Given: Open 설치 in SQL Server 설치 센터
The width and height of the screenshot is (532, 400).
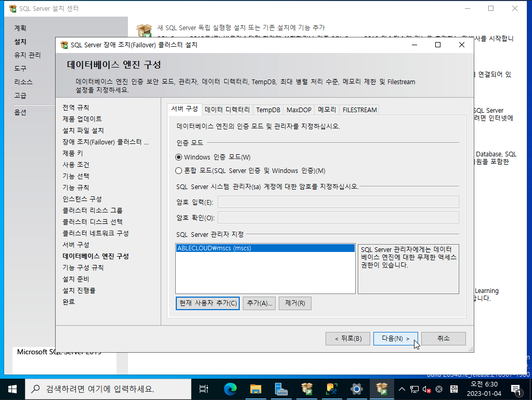Looking at the screenshot, I should tap(20, 42).
